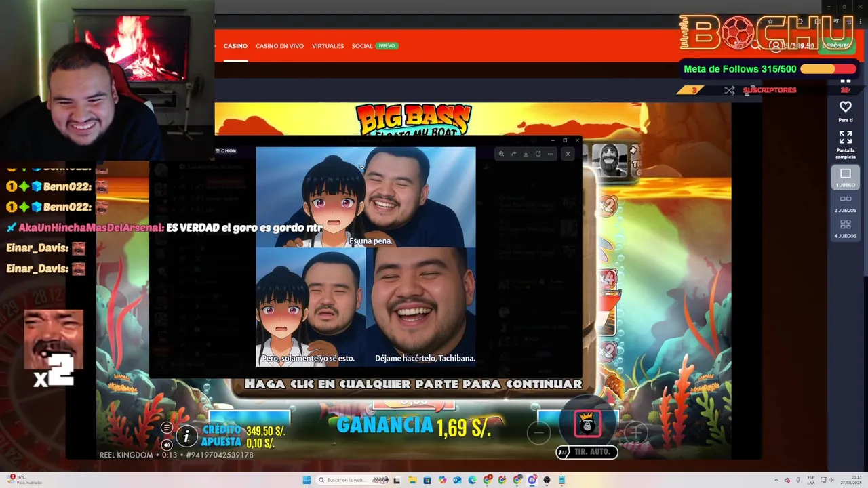Open File Explorer from the taskbar

(412, 480)
